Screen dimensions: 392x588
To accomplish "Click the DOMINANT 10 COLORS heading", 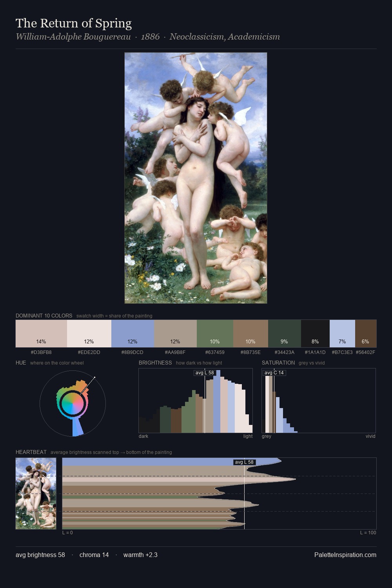I will [44, 316].
